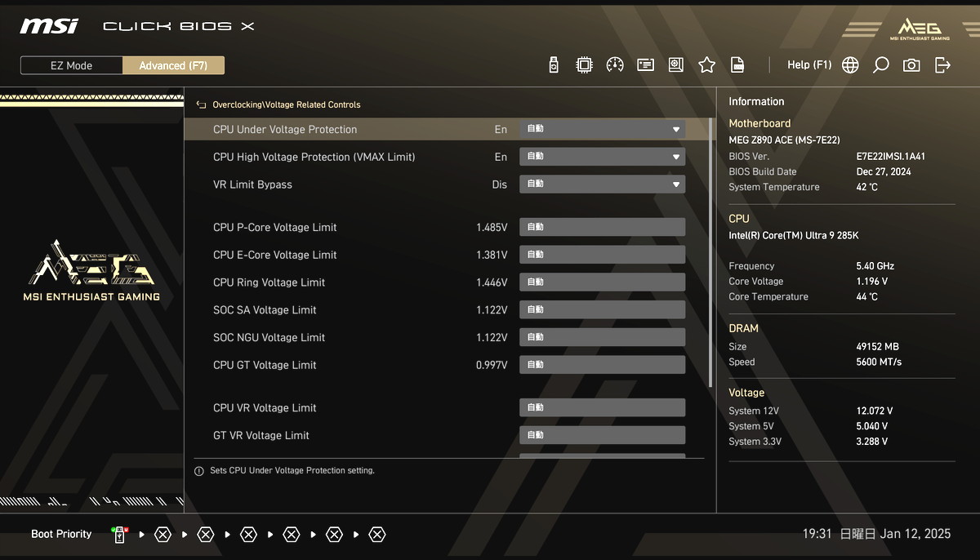Open the CPU chip icon in toolbar
The height and width of the screenshot is (560, 980).
click(584, 65)
